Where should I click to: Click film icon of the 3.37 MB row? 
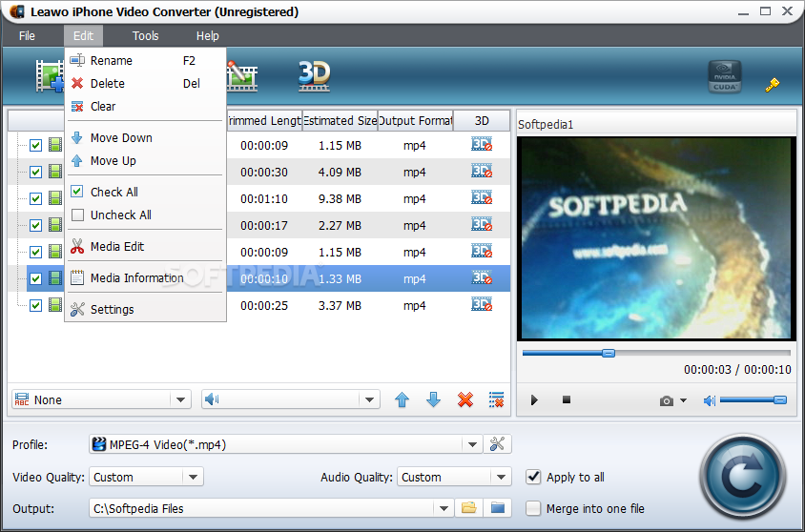(x=55, y=305)
